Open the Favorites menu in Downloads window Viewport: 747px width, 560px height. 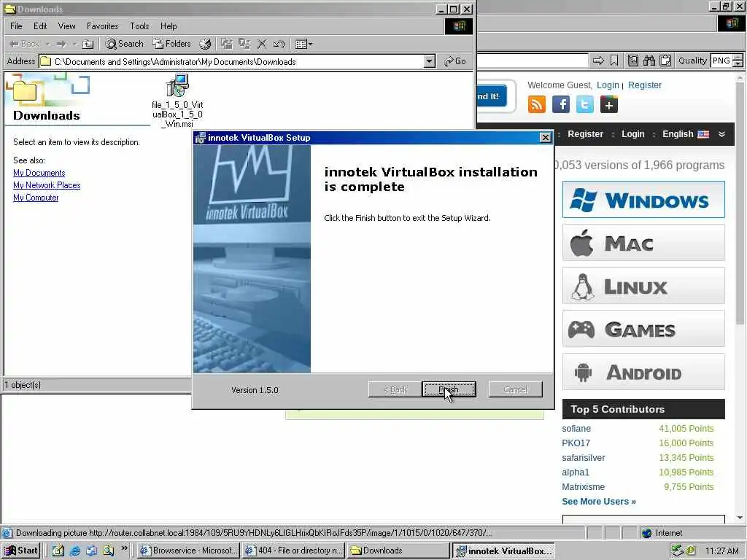[x=102, y=26]
